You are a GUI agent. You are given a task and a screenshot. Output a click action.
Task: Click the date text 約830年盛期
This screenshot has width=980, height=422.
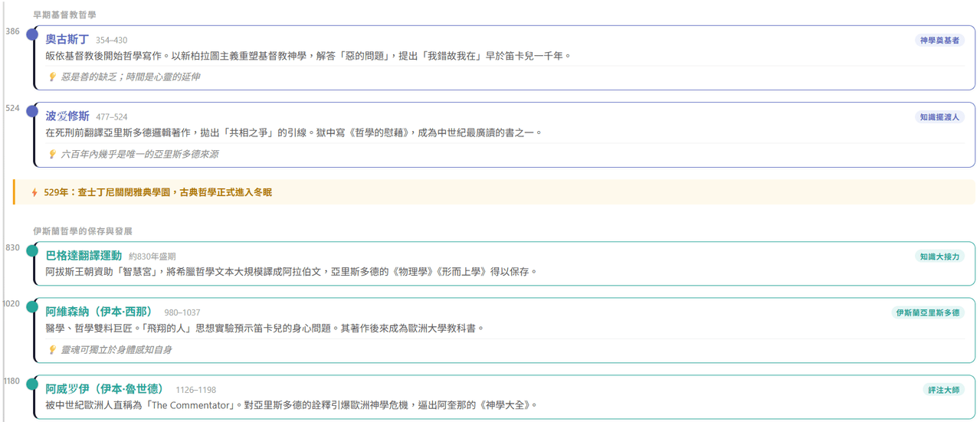(x=152, y=257)
